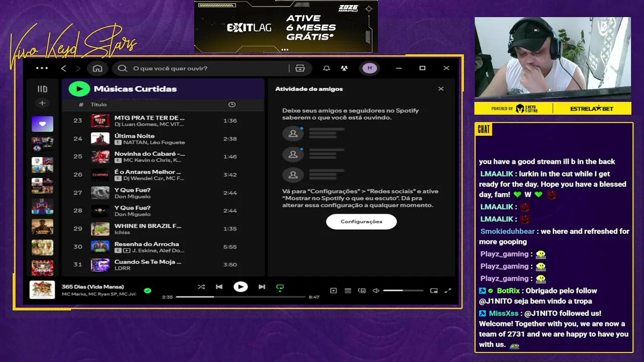
Task: Open artists 'NATTAN, Léo Foguete'
Action: coord(154,142)
